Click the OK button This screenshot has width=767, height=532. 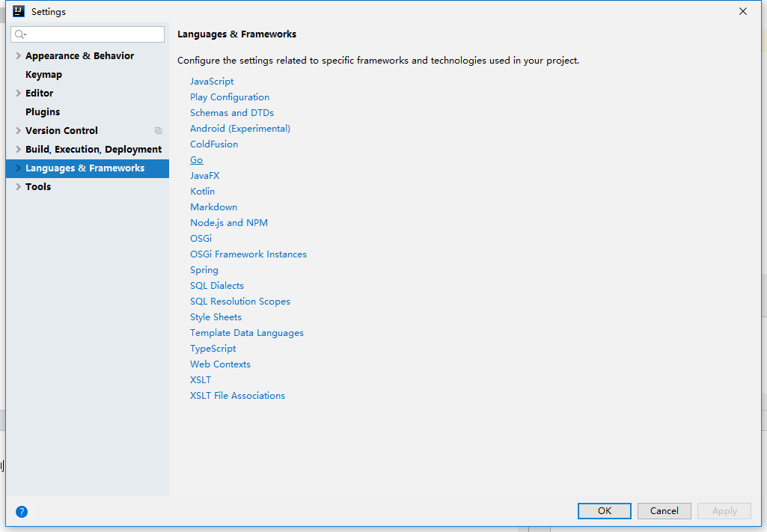(x=604, y=511)
